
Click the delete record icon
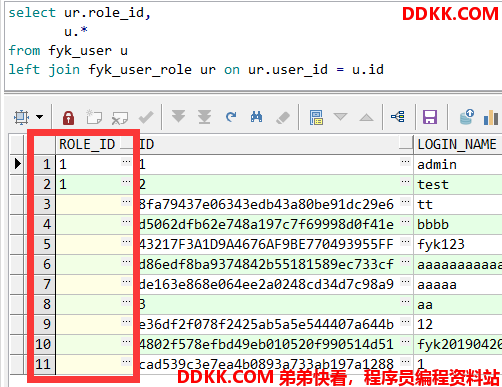coord(120,118)
